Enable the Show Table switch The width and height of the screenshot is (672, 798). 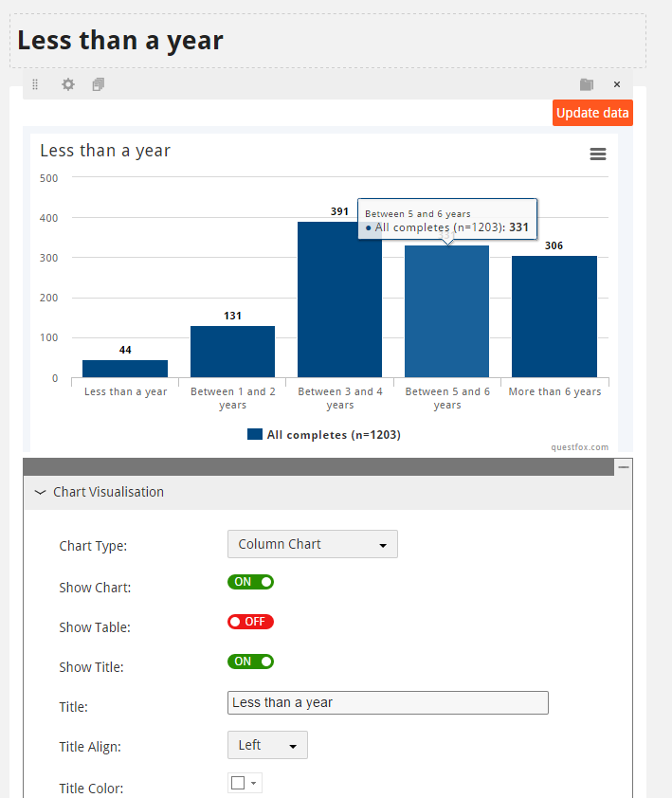coord(250,622)
